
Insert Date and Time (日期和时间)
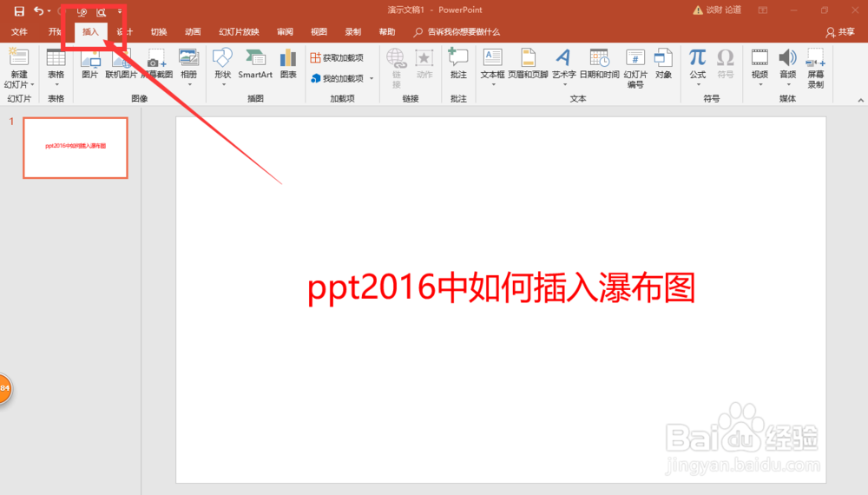coord(600,64)
